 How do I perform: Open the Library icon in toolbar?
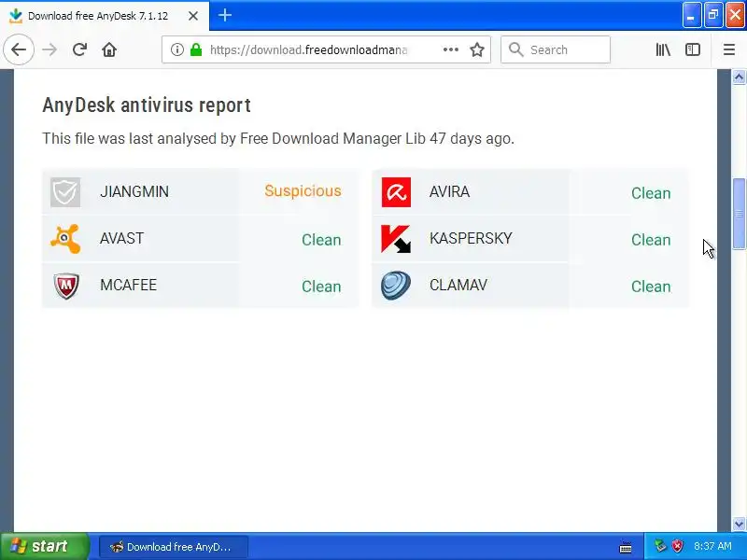[663, 49]
